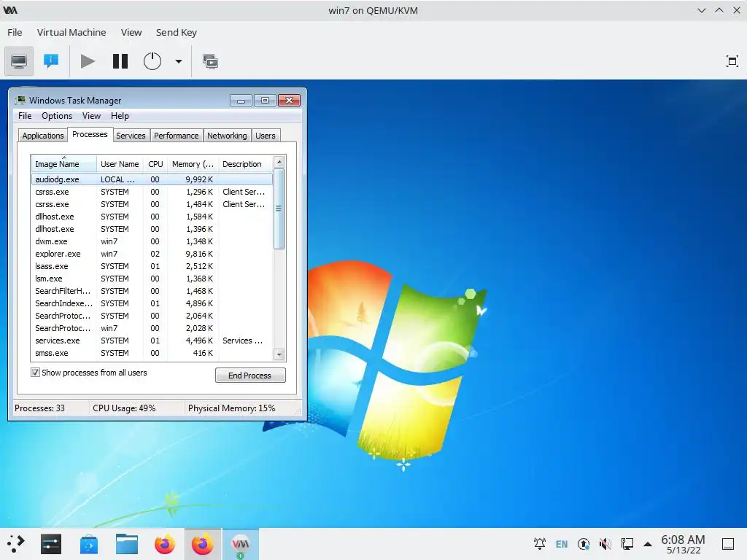747x560 pixels.
Task: Open the first Firefox taskbar icon
Action: (x=165, y=544)
